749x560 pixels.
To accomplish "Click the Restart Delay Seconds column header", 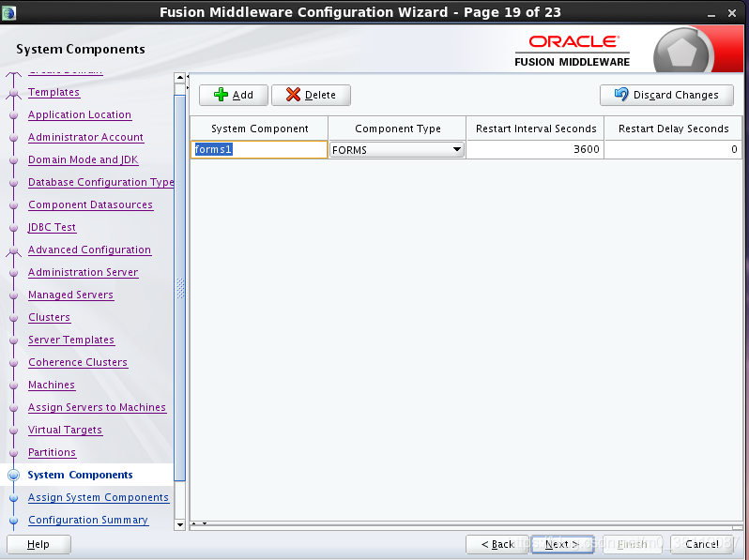I will 673,129.
